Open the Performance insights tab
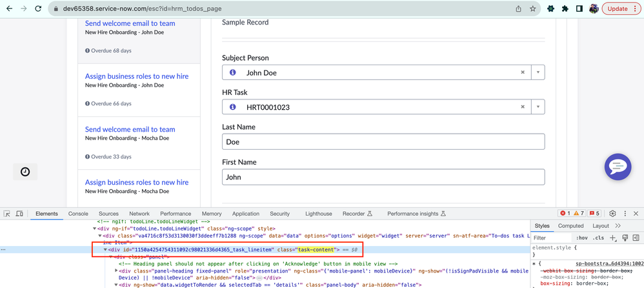This screenshot has width=644, height=288. pos(416,214)
